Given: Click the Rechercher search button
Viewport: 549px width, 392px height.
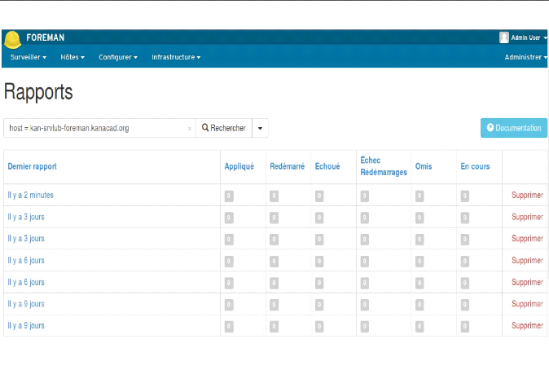Looking at the screenshot, I should [x=224, y=128].
